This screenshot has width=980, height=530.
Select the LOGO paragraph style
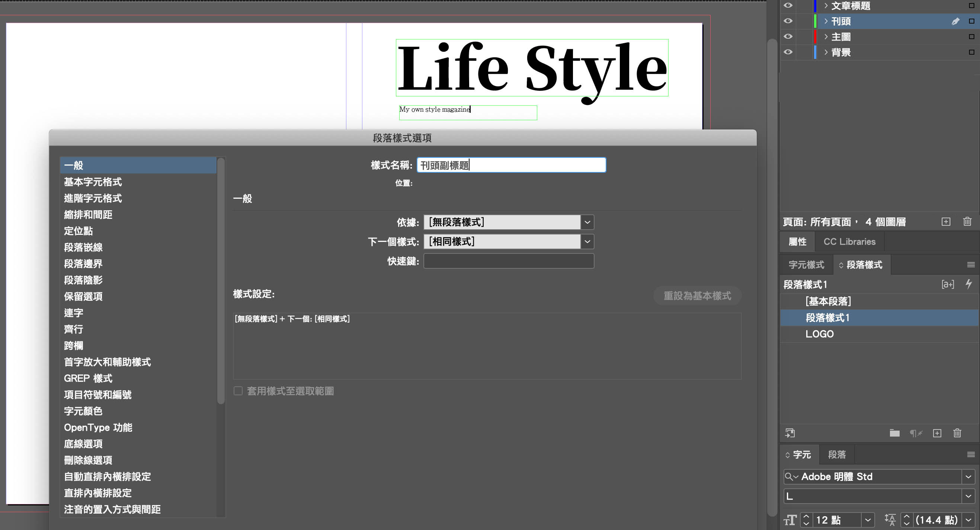(x=819, y=334)
